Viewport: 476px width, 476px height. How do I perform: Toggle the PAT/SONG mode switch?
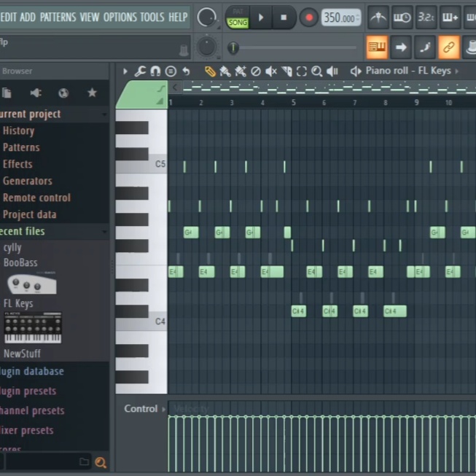[238, 17]
